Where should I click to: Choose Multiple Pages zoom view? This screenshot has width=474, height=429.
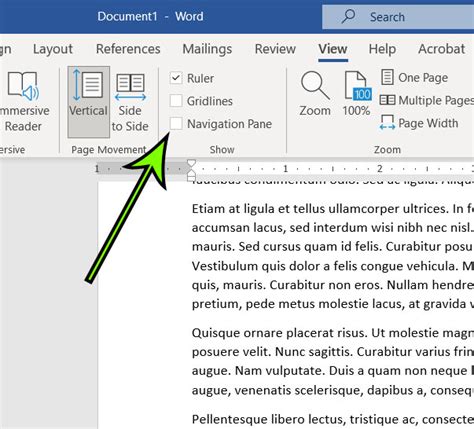[427, 100]
